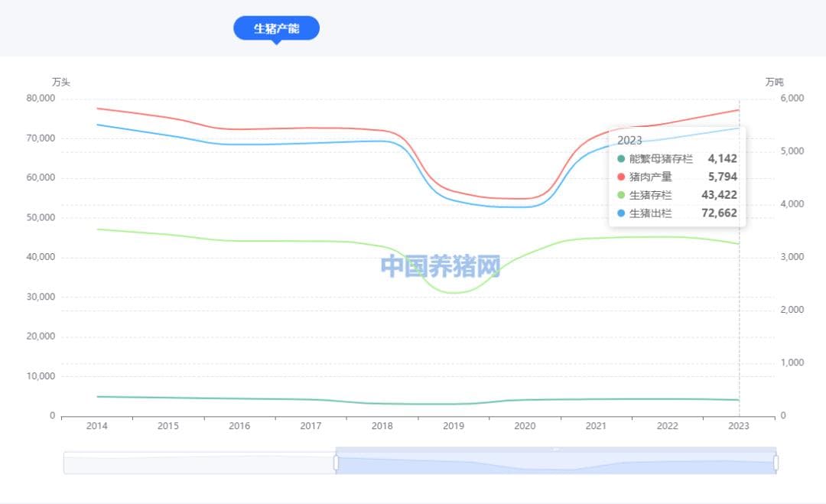826x504 pixels.
Task: Click the selected blue range of zoom slider
Action: coord(555,463)
